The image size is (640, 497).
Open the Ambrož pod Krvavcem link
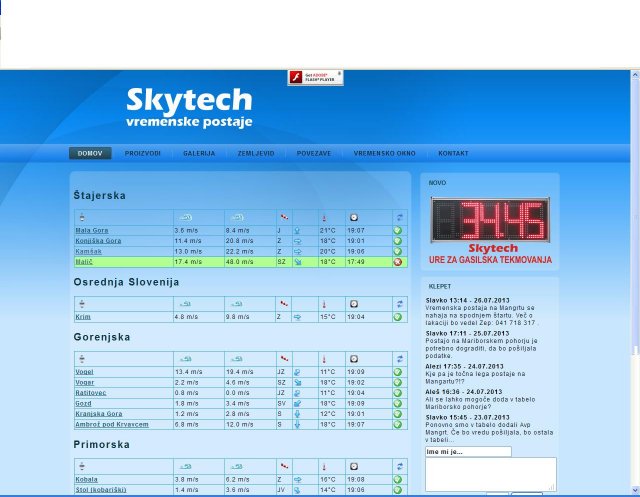(112, 424)
